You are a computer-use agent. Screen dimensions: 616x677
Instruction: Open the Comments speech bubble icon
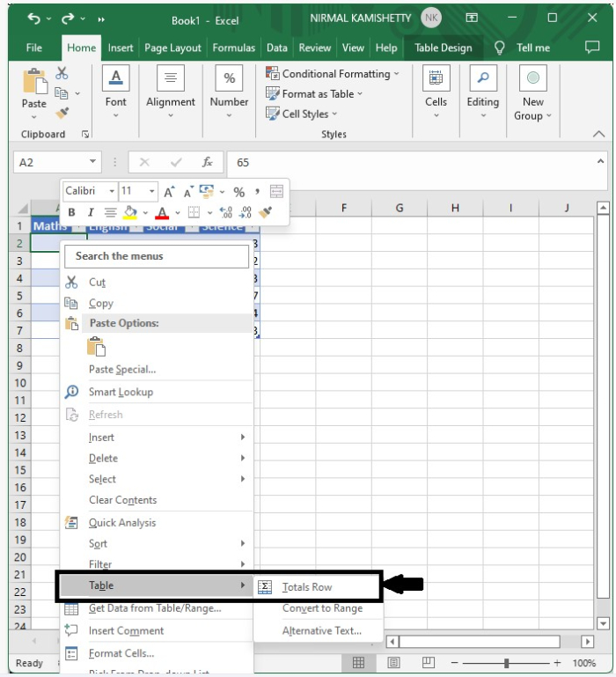[x=592, y=47]
